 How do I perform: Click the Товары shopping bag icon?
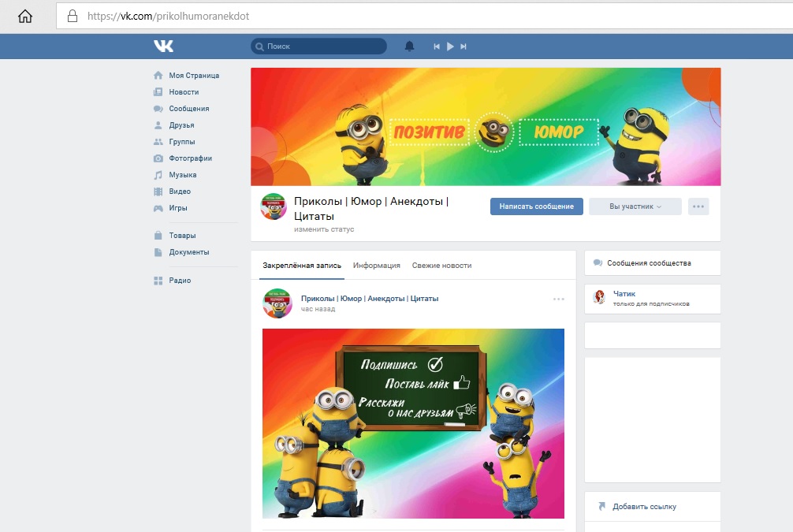click(x=158, y=236)
